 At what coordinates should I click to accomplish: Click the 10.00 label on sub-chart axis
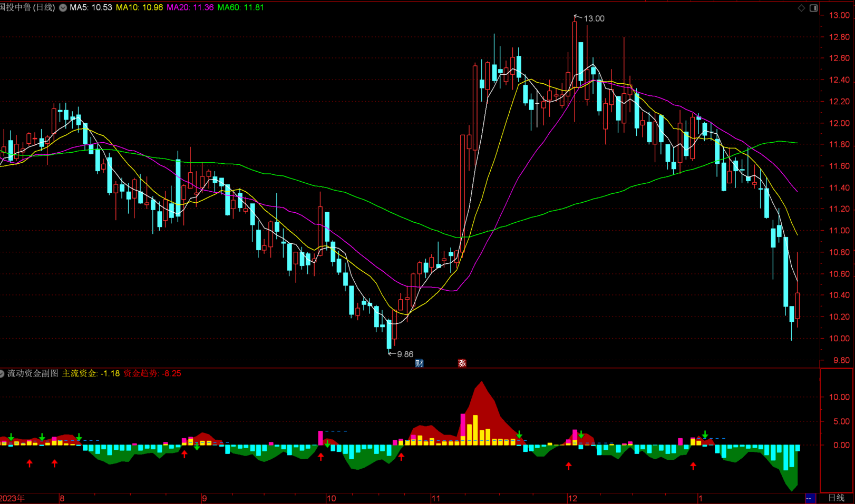click(839, 397)
